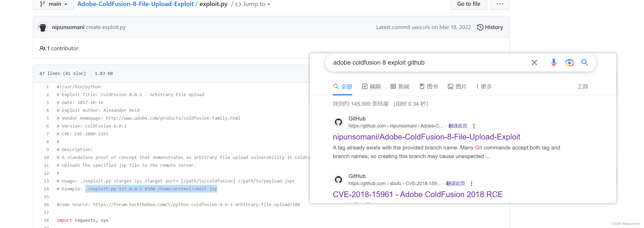This screenshot has height=228, width=644.
Task: Click the Date: 2017-10-16 comment line
Action: point(80,103)
